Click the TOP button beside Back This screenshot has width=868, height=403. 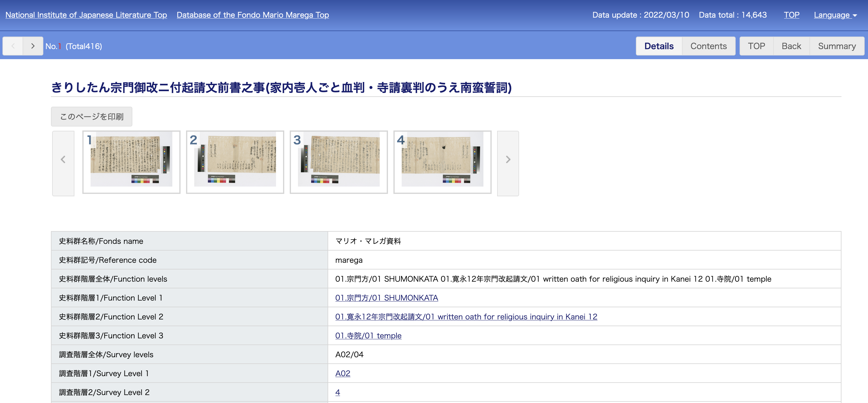click(x=756, y=46)
